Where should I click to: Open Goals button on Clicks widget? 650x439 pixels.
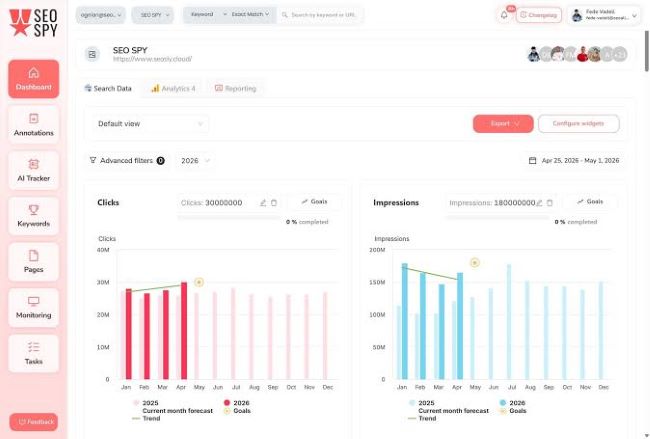315,202
